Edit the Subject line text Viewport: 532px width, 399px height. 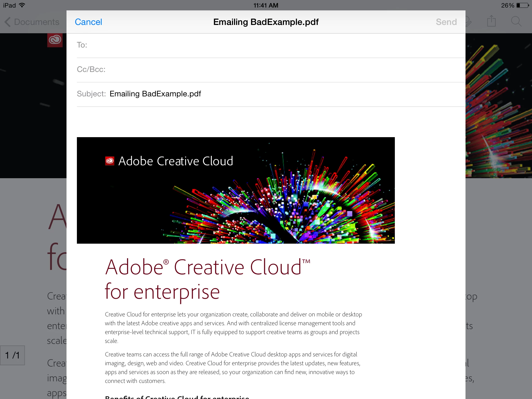point(155,94)
